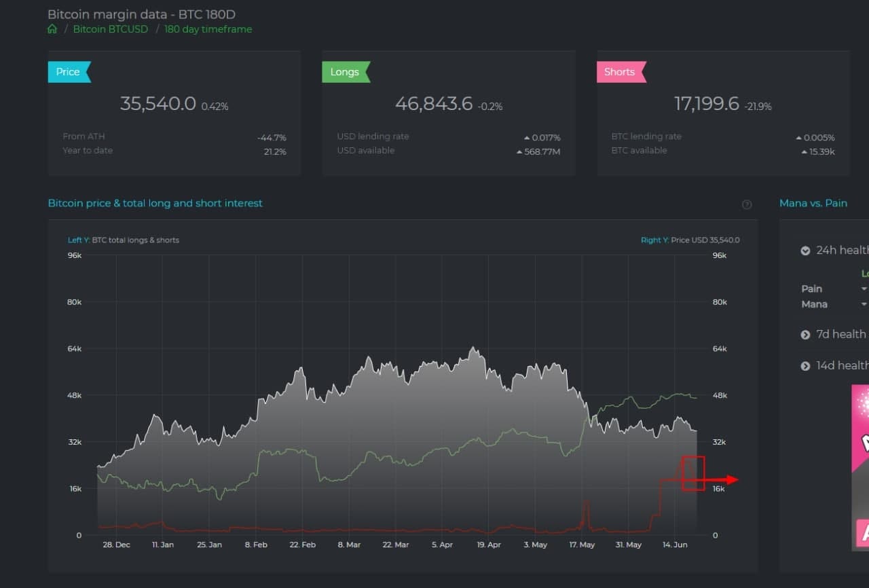Click the Left Y axis legend text

point(124,240)
